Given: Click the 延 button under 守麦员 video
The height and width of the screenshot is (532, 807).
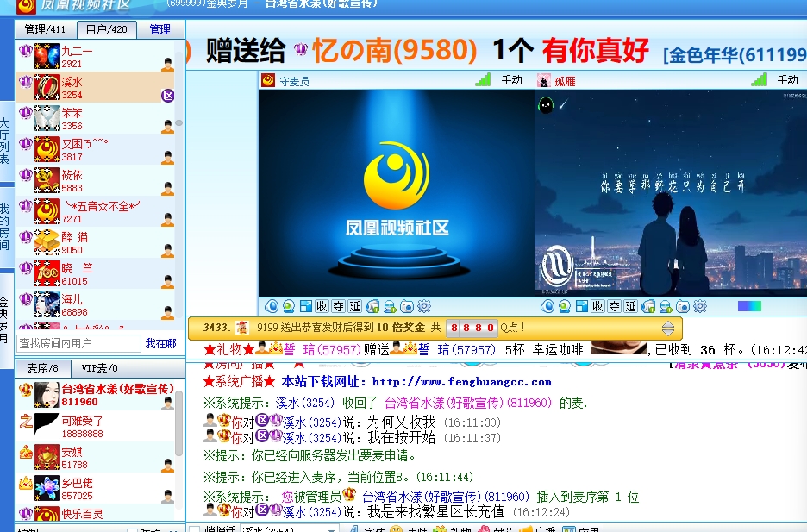Looking at the screenshot, I should 355,307.
